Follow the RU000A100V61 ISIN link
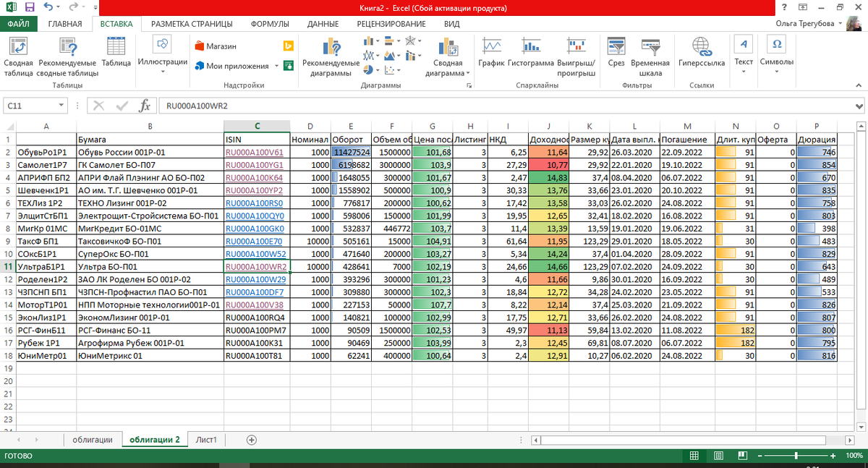The image size is (868, 468). (254, 153)
